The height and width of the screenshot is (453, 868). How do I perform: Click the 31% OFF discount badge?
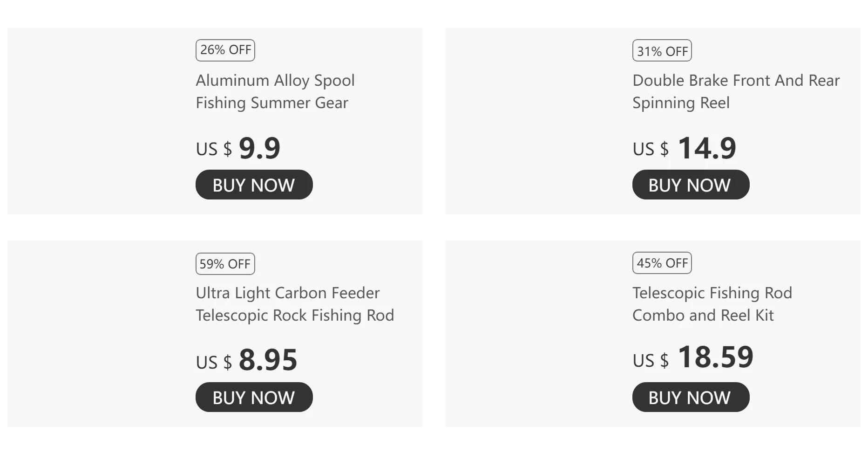662,51
